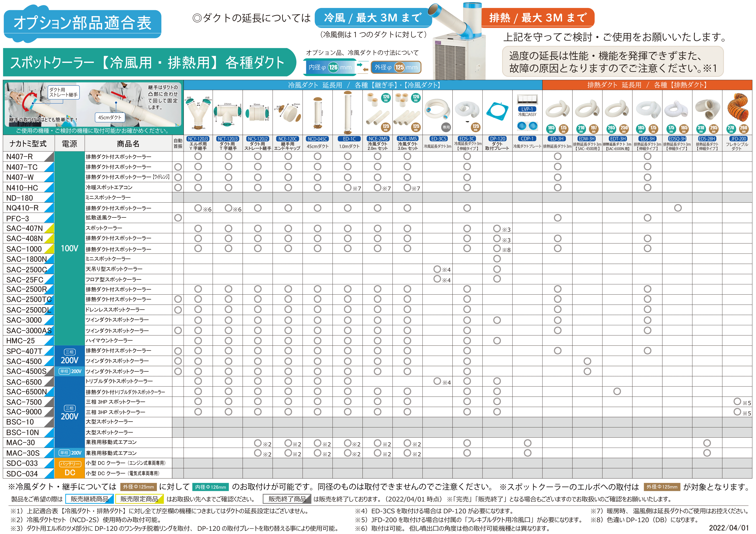Screen dimensions: 756x534
Task: Click the PFC-3 自動首振 circle mark
Action: tap(178, 218)
